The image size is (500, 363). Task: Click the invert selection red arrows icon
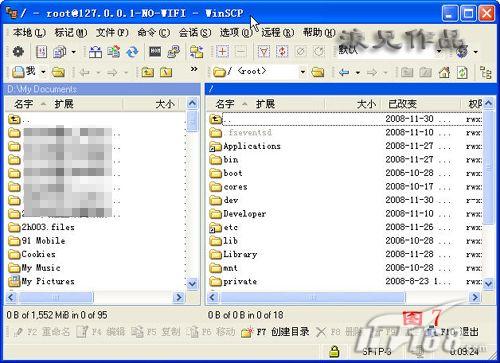[282, 52]
